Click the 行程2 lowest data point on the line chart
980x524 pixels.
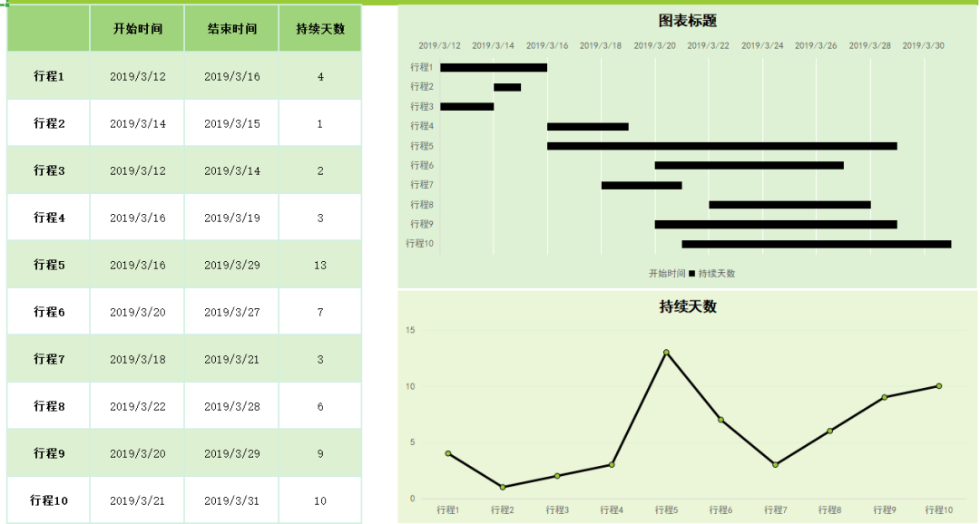(x=503, y=487)
